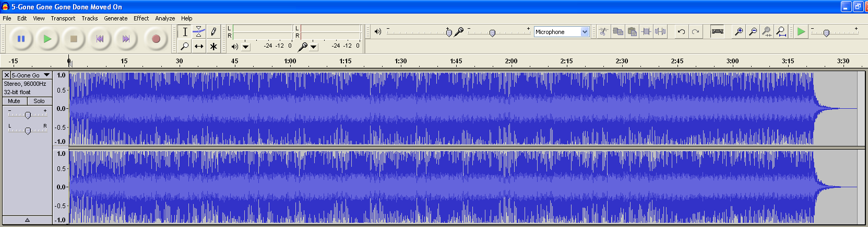
Task: Click the Copy toolbar icon
Action: (618, 32)
